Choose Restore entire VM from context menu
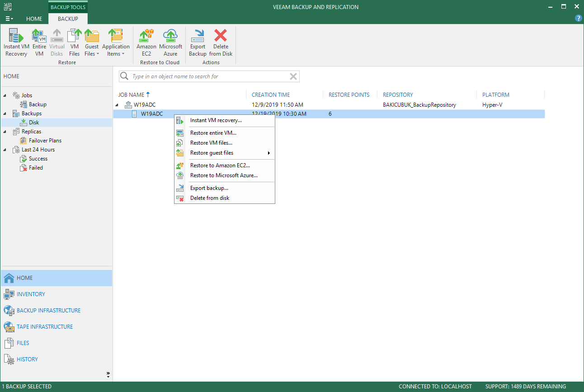584x392 pixels. tap(213, 133)
